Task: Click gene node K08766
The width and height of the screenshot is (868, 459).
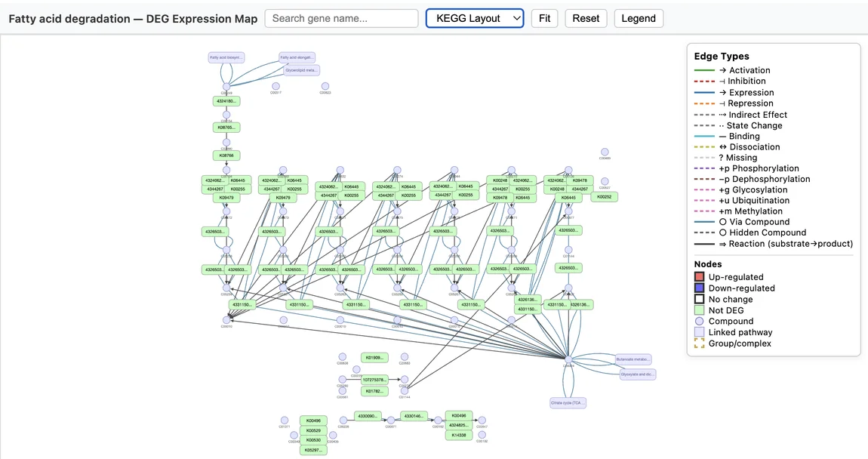Action: tap(226, 156)
